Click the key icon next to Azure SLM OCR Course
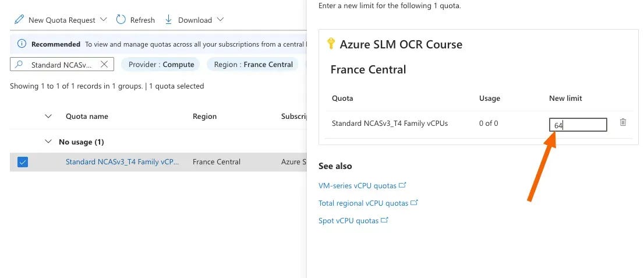 tap(331, 44)
